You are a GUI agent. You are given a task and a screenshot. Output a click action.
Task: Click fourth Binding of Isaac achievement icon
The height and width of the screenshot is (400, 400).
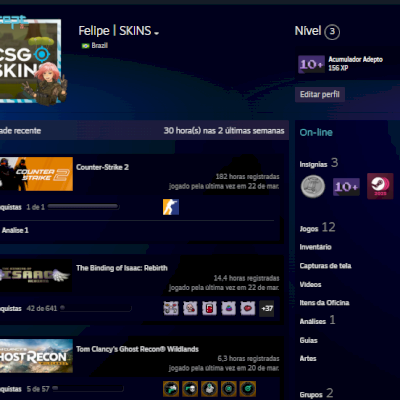(x=229, y=308)
